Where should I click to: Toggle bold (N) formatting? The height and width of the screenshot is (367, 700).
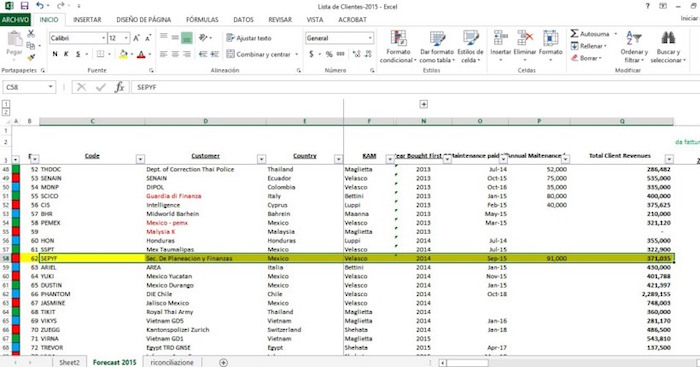(x=55, y=54)
